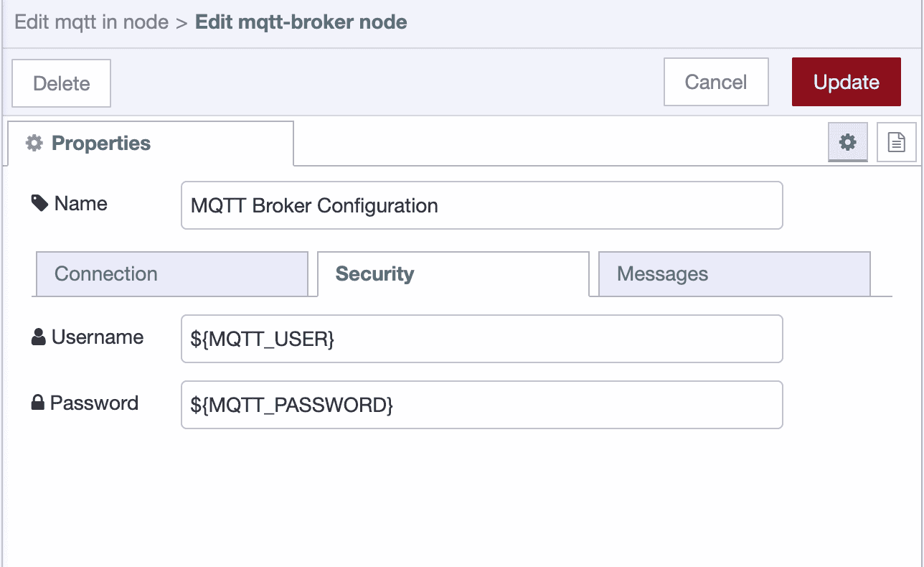Screen dimensions: 924x567
Task: Open the node description editor icon
Action: [897, 142]
